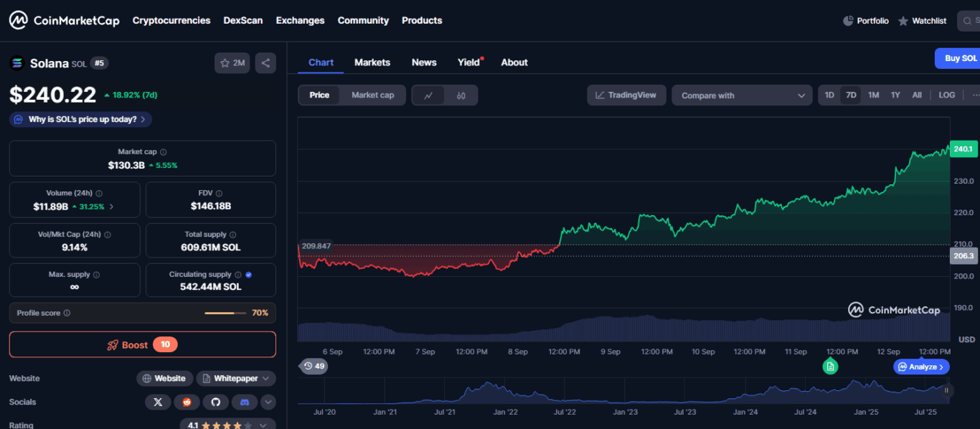The image size is (980, 429).
Task: Click the Buy SOL button
Action: (958, 58)
